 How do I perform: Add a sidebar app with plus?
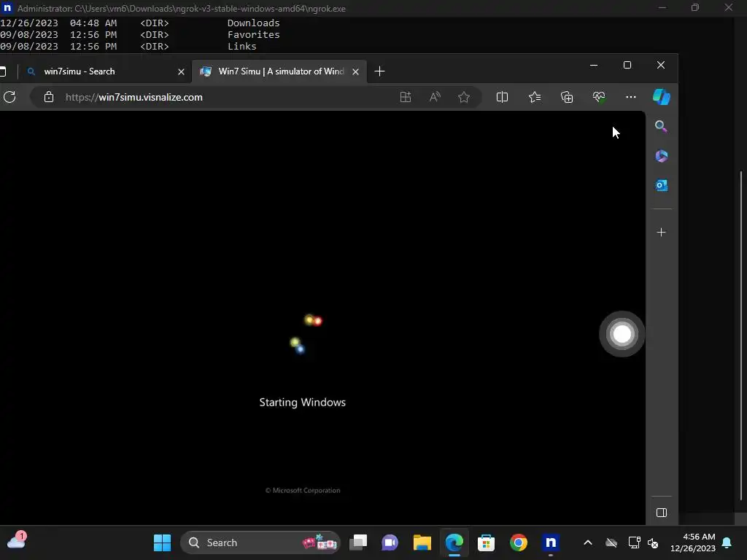661,233
